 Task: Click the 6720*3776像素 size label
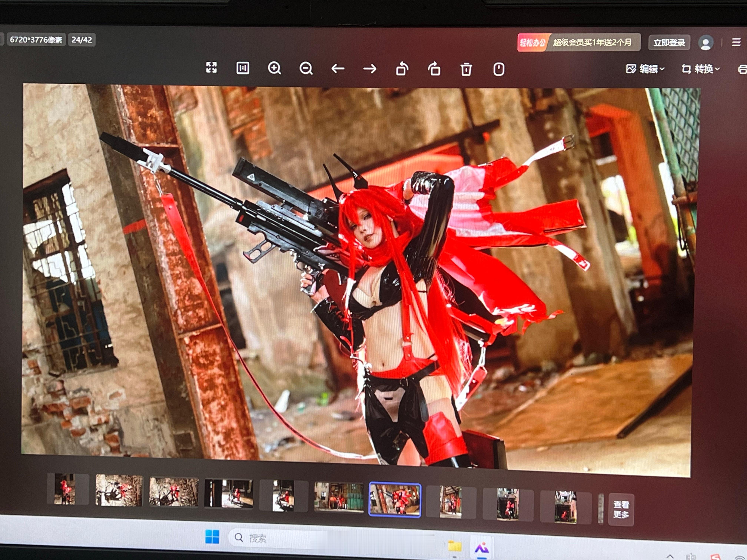click(36, 40)
